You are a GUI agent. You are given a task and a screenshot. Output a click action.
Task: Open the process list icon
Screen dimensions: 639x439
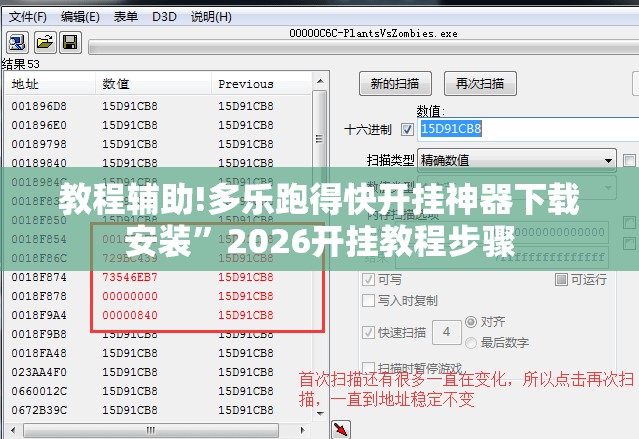pyautogui.click(x=17, y=42)
